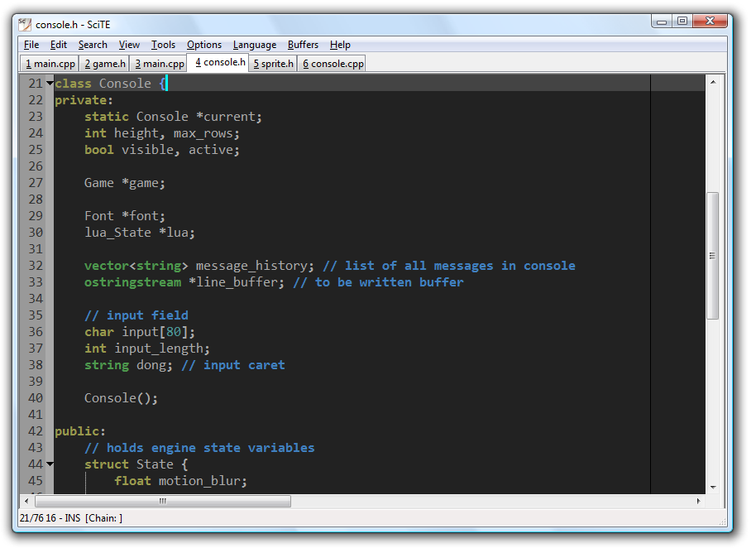Click the horizontal scrollbar thumb
The height and width of the screenshot is (553, 756).
(163, 501)
